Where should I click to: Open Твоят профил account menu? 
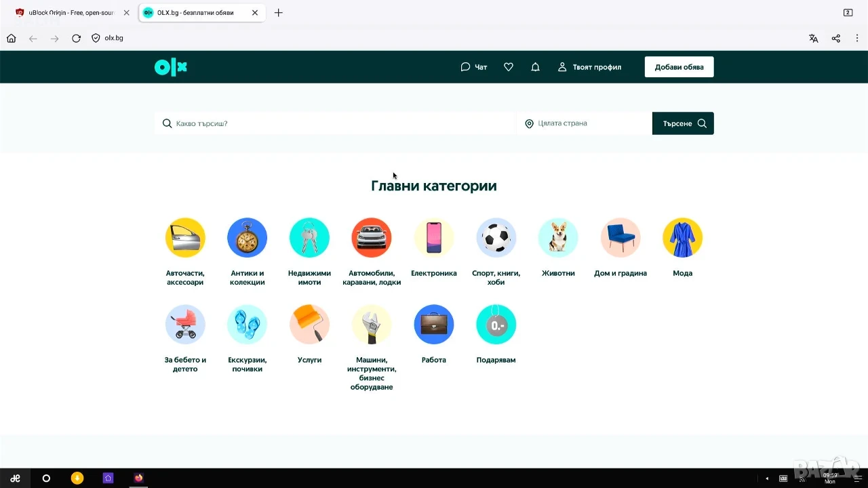click(589, 67)
